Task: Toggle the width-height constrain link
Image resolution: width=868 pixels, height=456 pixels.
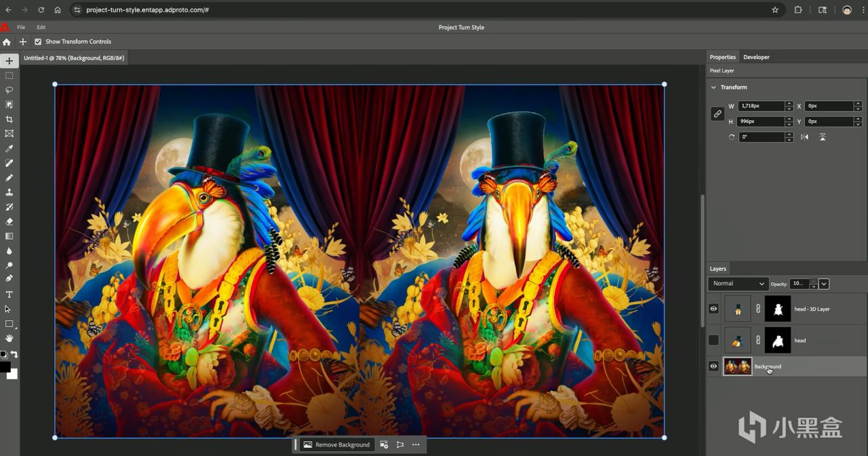Action: click(x=717, y=114)
